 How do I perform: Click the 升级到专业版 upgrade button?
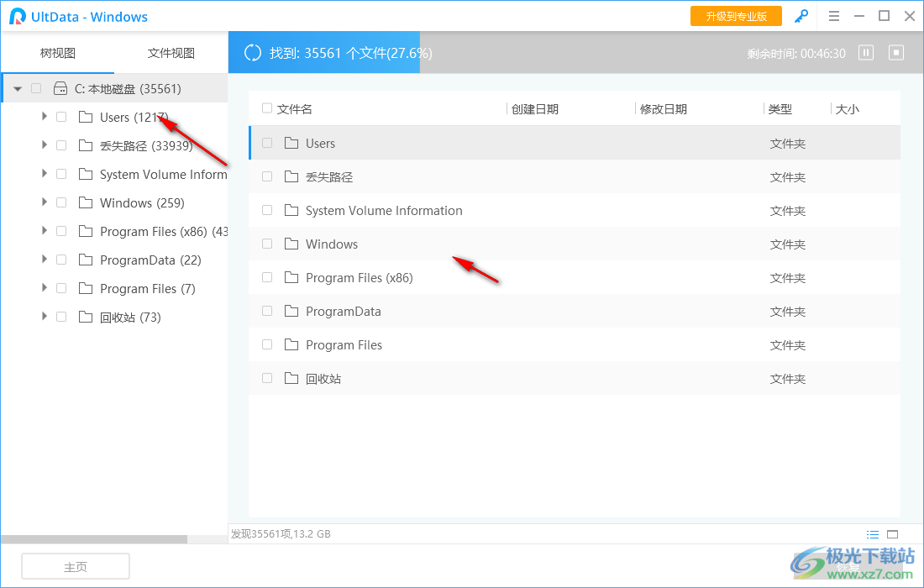pos(736,16)
